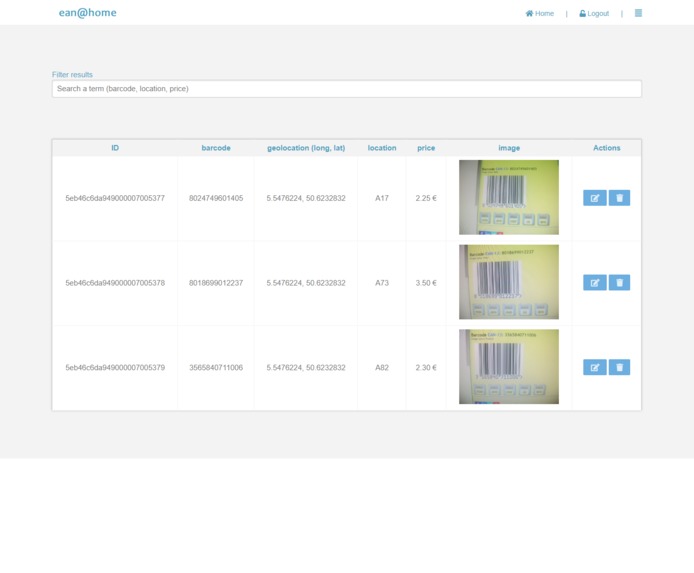The width and height of the screenshot is (694, 573).
Task: Open the ean@home logo link
Action: click(x=88, y=13)
